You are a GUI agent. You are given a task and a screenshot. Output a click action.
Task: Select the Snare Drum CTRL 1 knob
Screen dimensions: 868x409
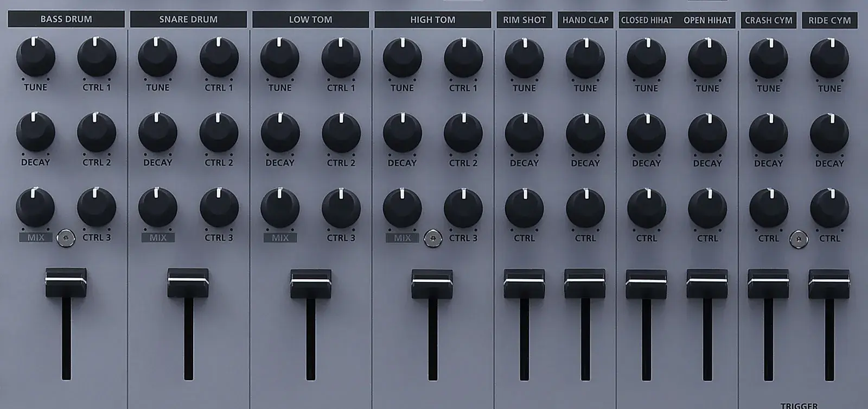tap(219, 58)
